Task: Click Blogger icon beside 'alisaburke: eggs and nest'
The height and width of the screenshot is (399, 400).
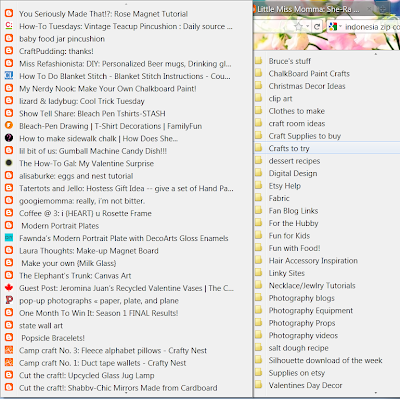Action: (x=9, y=175)
